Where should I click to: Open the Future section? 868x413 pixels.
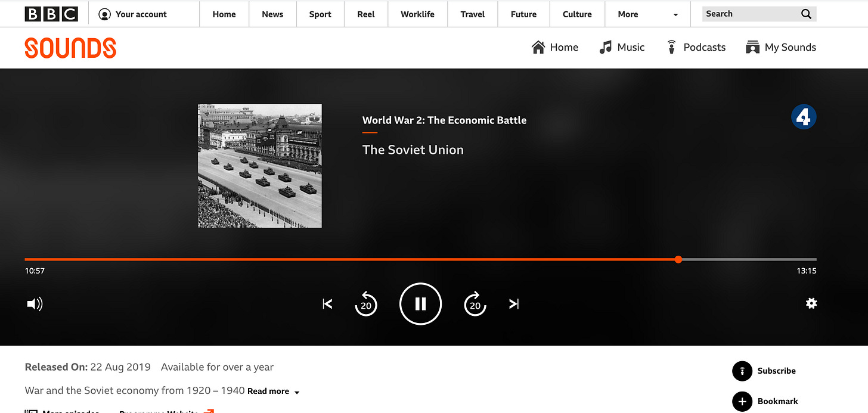523,14
